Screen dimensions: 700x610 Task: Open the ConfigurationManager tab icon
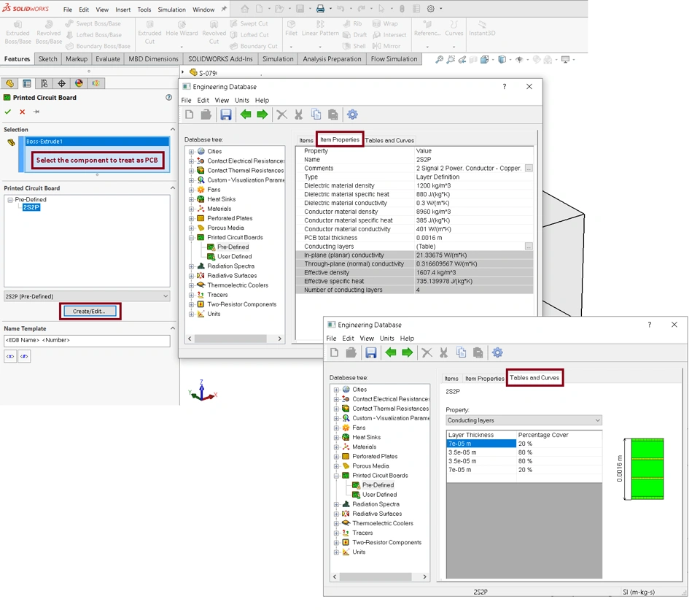[44, 83]
